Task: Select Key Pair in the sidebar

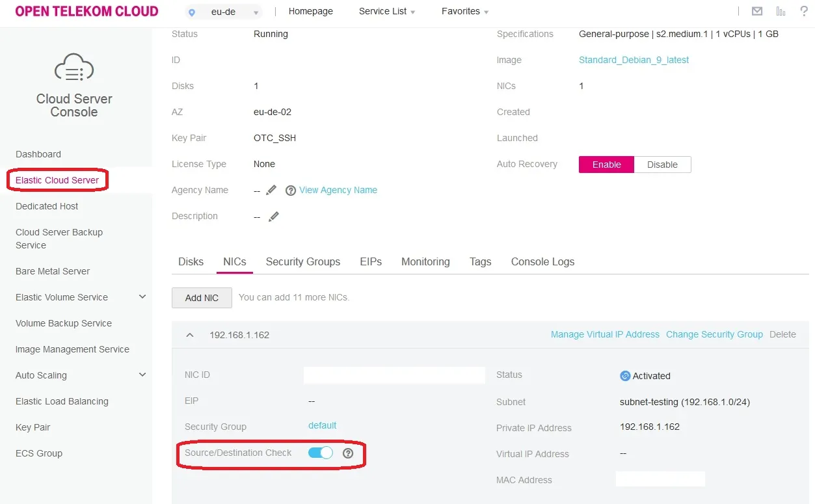Action: click(33, 427)
